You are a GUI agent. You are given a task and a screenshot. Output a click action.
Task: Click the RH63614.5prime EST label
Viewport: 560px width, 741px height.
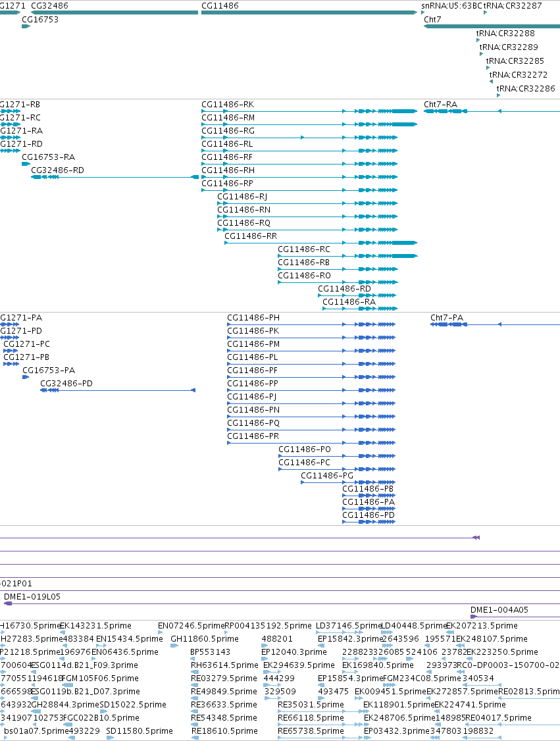[224, 665]
